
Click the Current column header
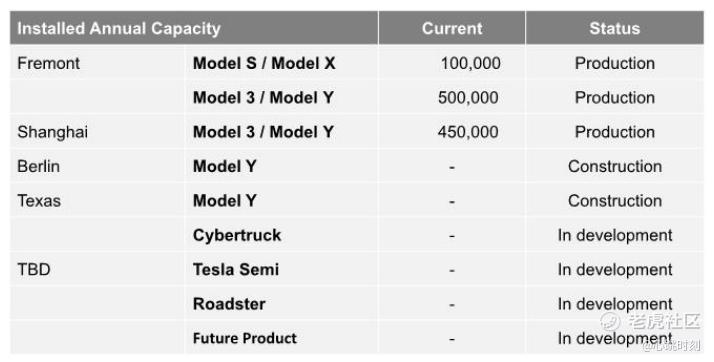point(452,28)
